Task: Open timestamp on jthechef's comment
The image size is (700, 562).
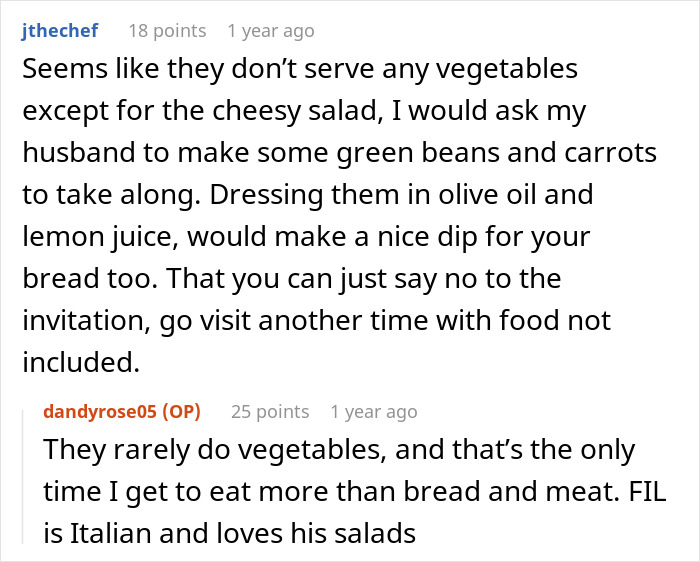Action: click(x=270, y=31)
